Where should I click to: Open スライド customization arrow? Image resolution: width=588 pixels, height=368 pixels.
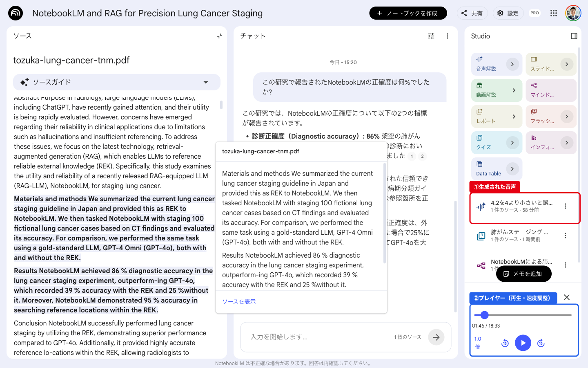[x=567, y=64]
